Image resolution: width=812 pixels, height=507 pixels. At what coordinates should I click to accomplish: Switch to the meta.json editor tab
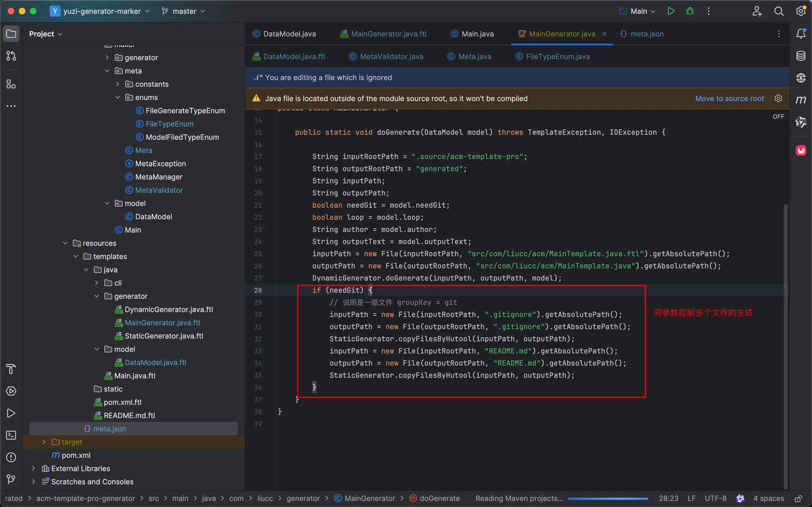click(x=646, y=34)
